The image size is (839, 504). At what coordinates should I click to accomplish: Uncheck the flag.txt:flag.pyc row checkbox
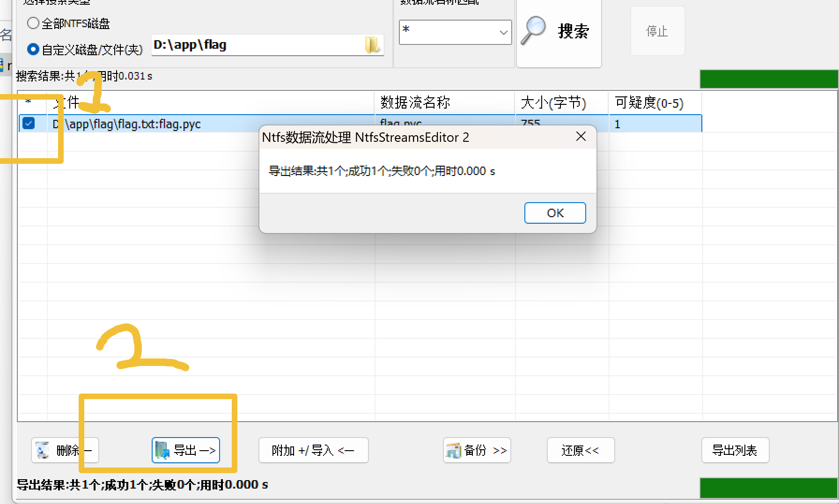(29, 123)
